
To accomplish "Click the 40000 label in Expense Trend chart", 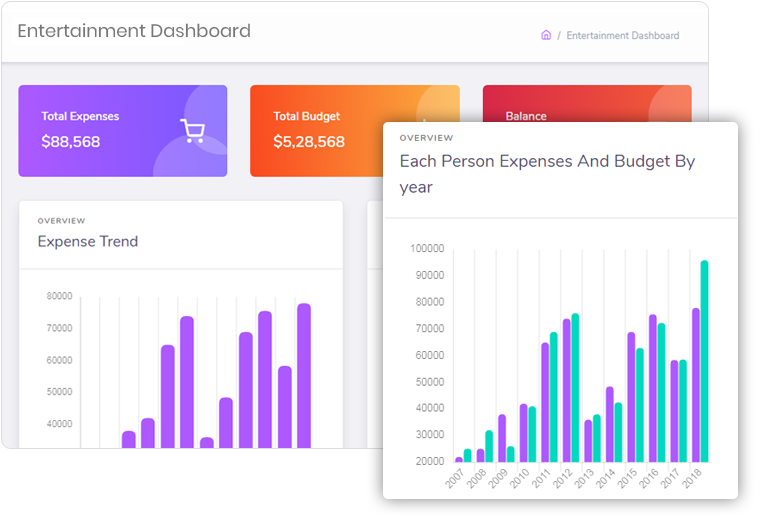I will point(59,424).
